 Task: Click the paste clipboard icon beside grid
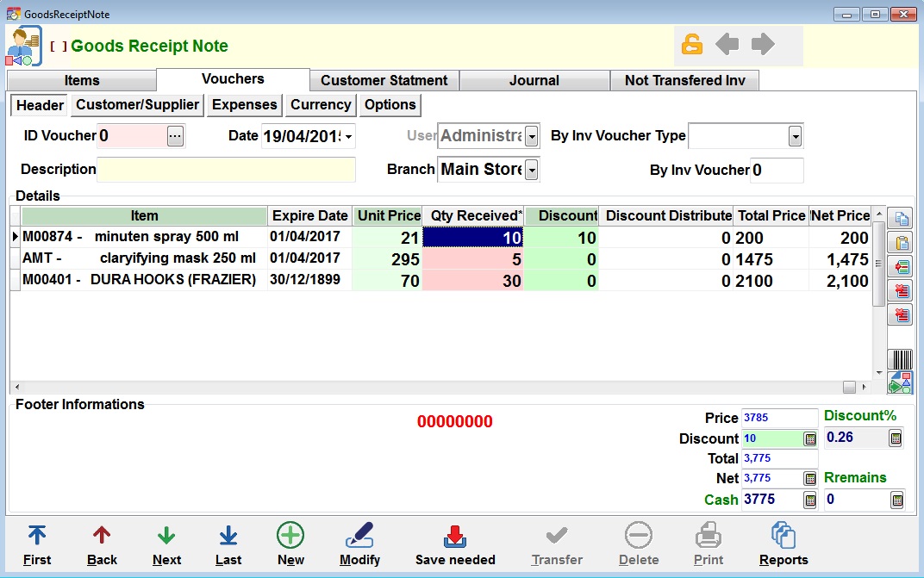click(902, 243)
